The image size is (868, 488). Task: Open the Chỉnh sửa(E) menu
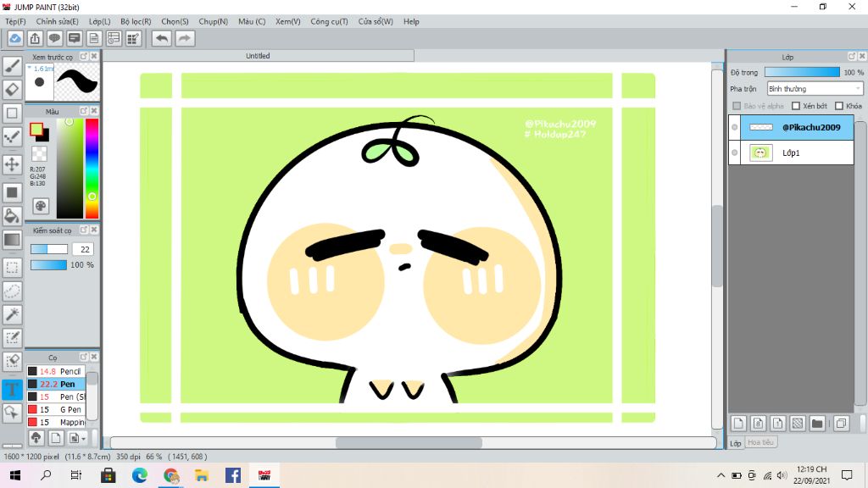[x=58, y=21]
